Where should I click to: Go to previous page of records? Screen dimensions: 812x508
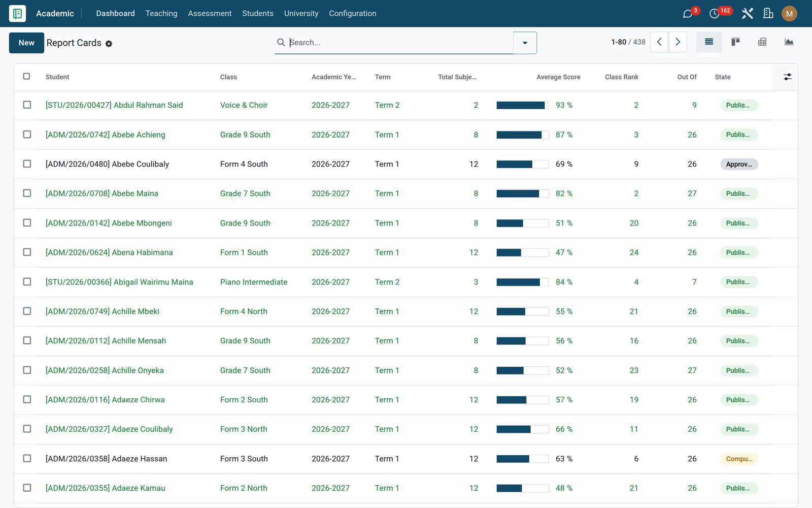[659, 42]
